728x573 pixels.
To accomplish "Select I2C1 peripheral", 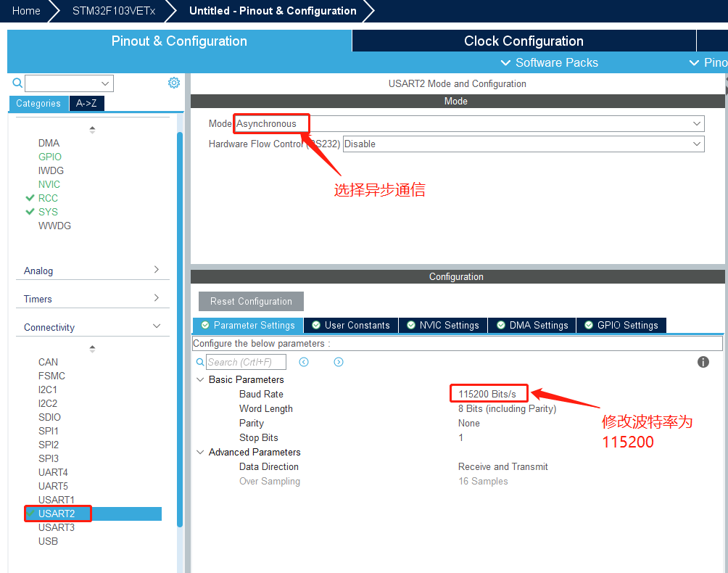I will [x=48, y=389].
